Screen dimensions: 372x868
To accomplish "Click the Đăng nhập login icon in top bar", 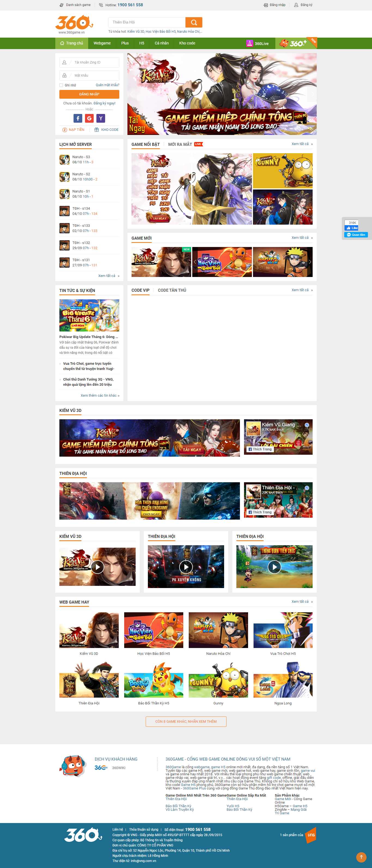I will pyautogui.click(x=265, y=5).
